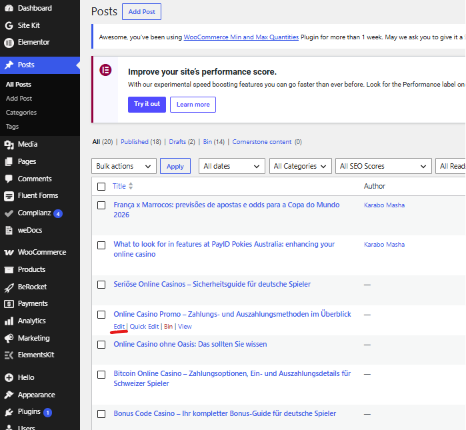Apply the selected bulk action
This screenshot has height=430, width=466.
coord(175,166)
